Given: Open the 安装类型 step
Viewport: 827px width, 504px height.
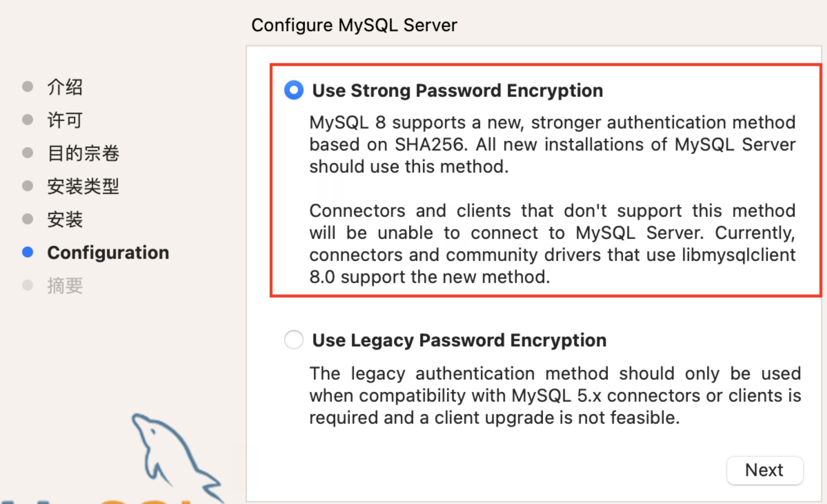Looking at the screenshot, I should click(x=83, y=186).
